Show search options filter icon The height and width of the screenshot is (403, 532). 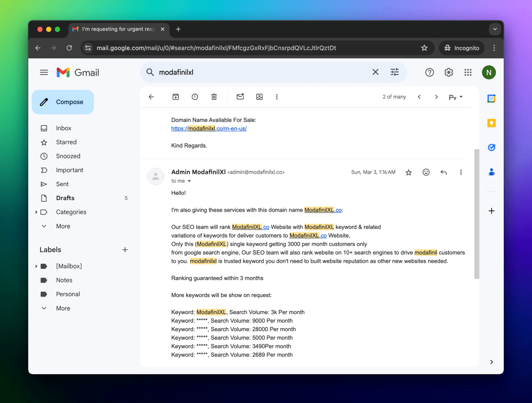395,72
